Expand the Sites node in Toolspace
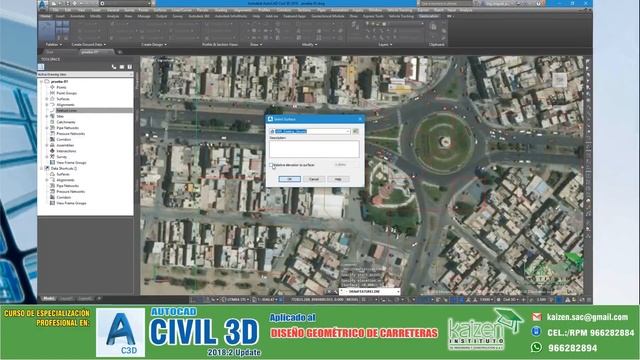The width and height of the screenshot is (640, 360). coord(47,116)
